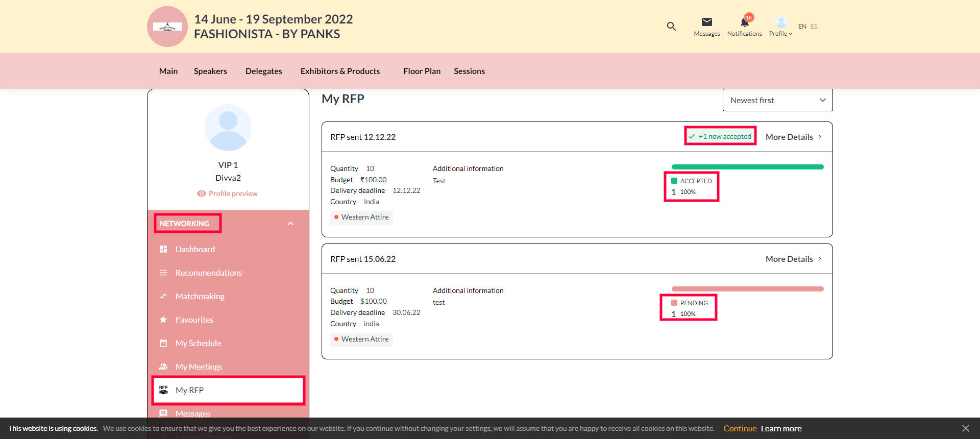Open My Meetings people icon
The height and width of the screenshot is (439, 980).
[x=163, y=367]
